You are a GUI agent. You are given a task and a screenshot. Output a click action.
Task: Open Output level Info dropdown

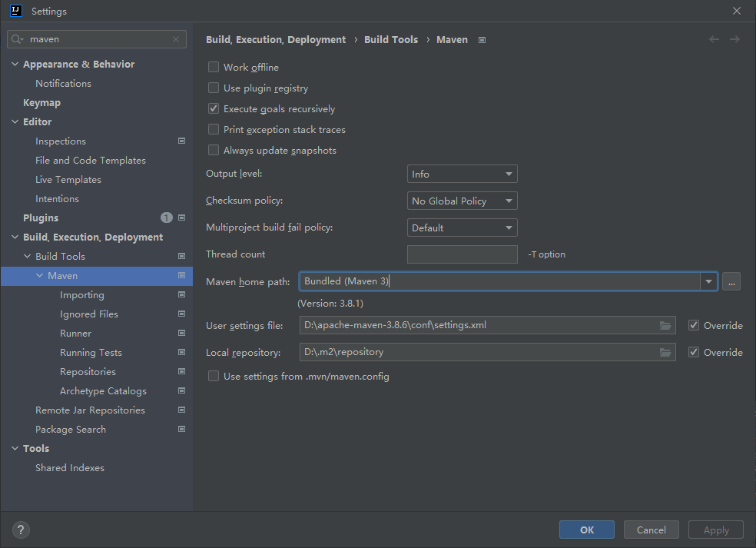(x=462, y=174)
